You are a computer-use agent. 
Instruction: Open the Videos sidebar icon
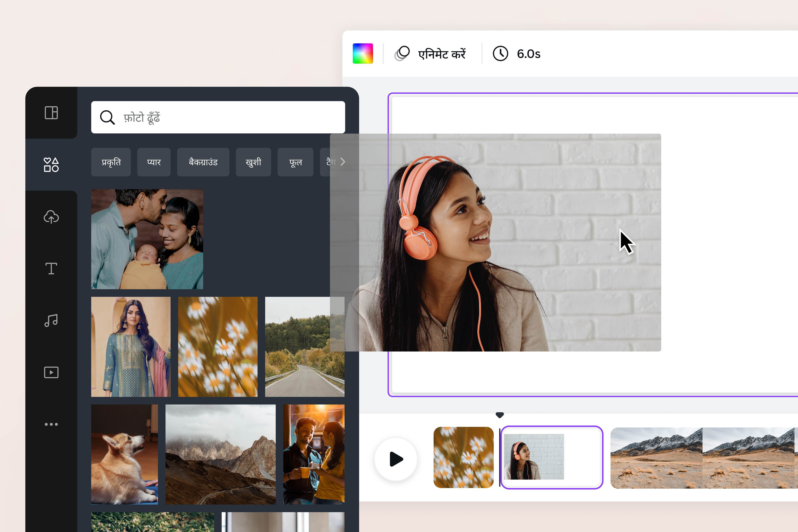(51, 372)
